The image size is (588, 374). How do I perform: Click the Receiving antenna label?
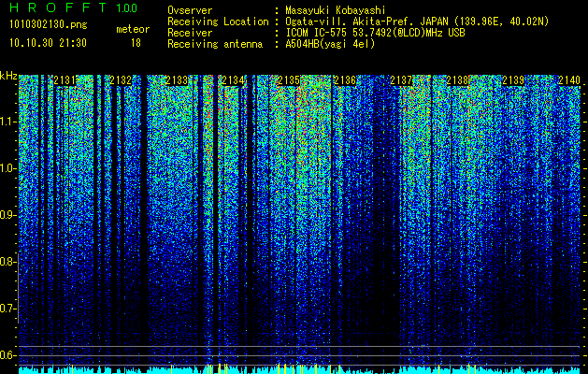coord(215,44)
